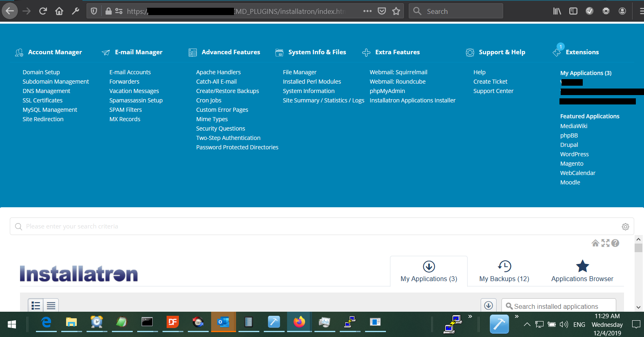The image size is (644, 337).
Task: Open the Create Ticket link
Action: [490, 81]
